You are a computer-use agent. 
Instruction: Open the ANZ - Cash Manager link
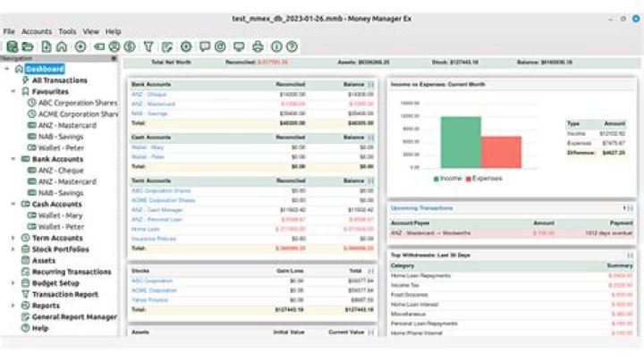click(157, 210)
